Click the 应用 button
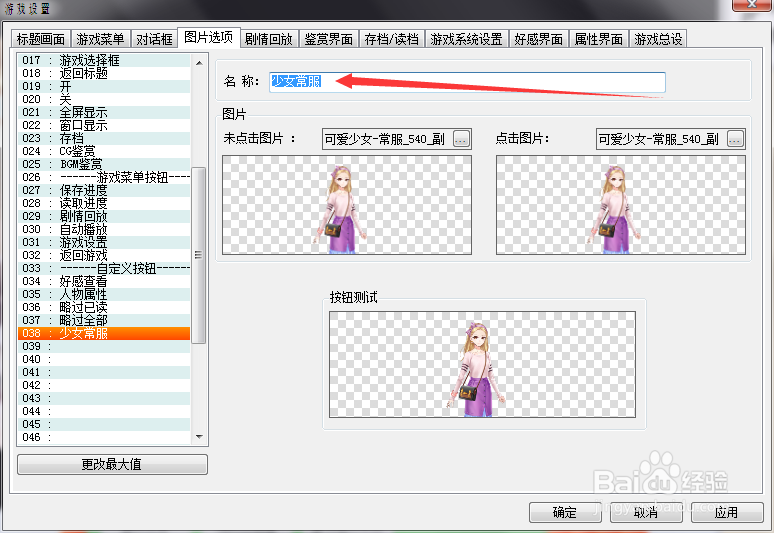The image size is (774, 533). coord(727,512)
